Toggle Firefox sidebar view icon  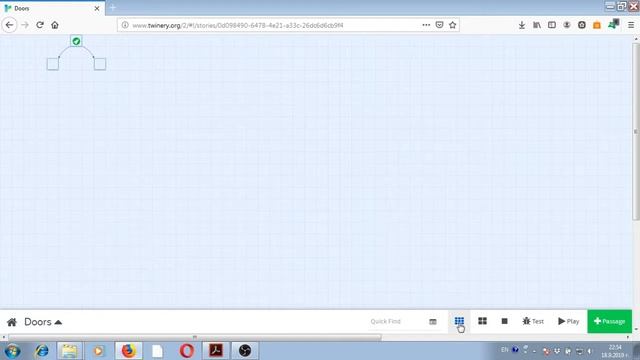click(x=552, y=25)
